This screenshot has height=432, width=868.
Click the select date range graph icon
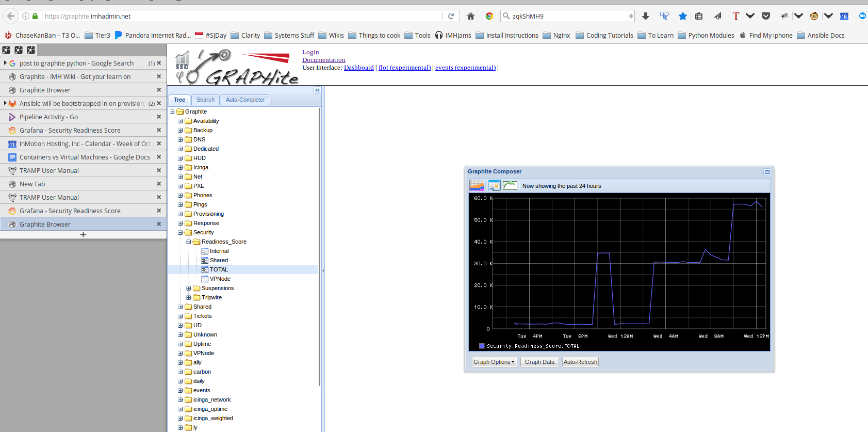point(477,185)
